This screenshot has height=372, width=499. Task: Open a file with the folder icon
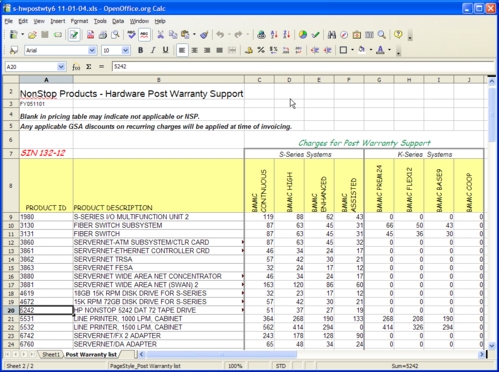point(32,35)
